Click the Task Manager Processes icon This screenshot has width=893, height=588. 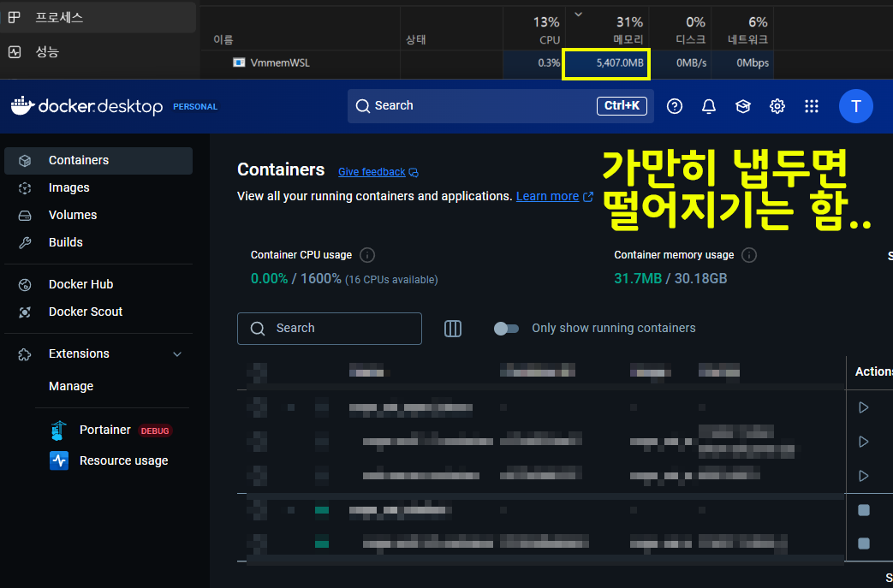(x=15, y=17)
